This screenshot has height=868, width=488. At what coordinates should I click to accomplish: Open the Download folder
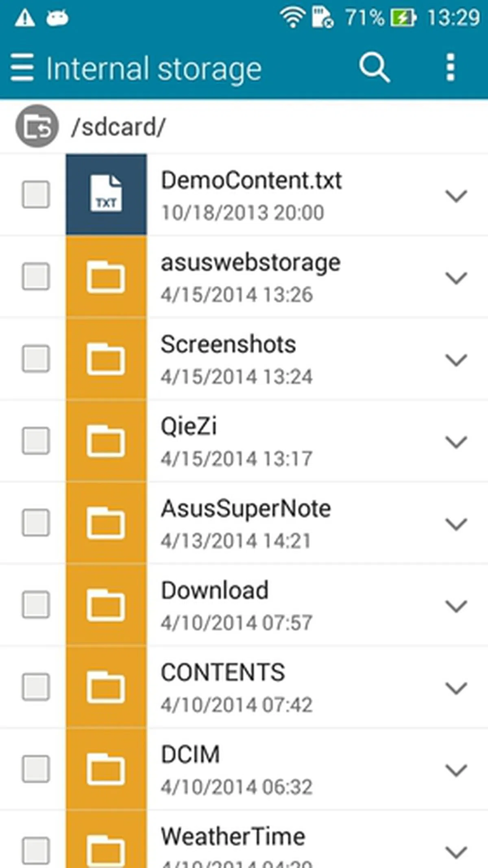click(x=215, y=590)
